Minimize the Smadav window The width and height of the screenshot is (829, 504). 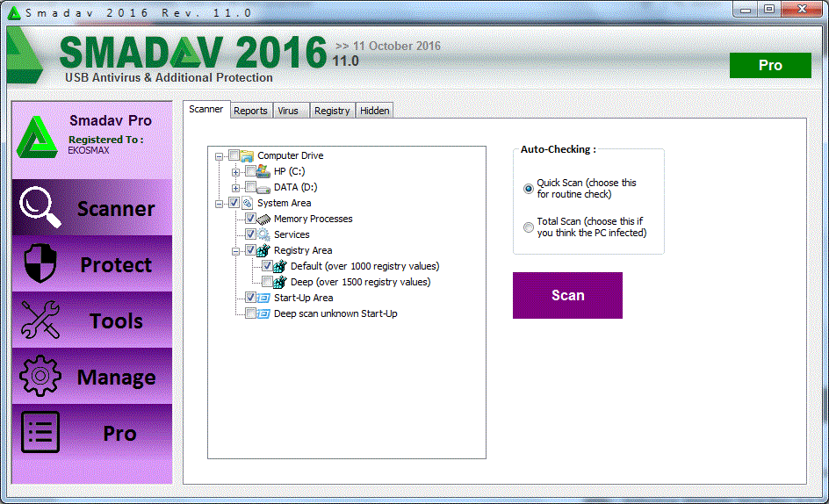746,9
